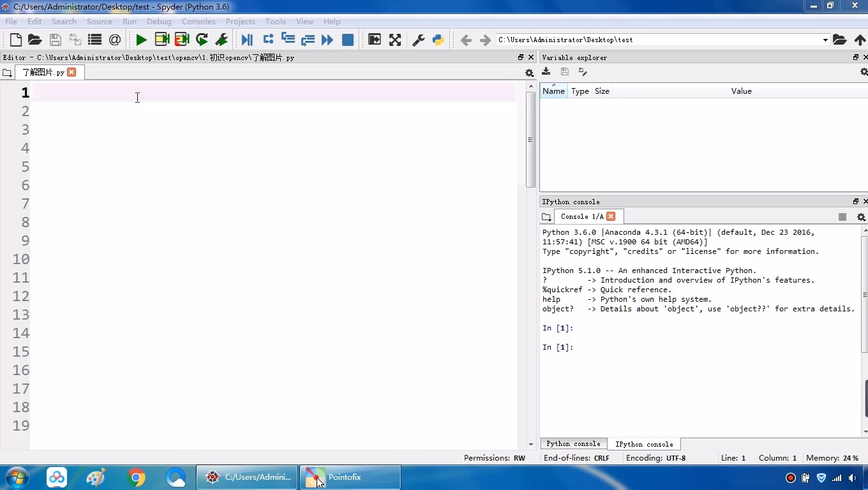Toggle fullscreen mode with the crossed-arrows icon
The height and width of the screenshot is (490, 868).
coord(395,40)
